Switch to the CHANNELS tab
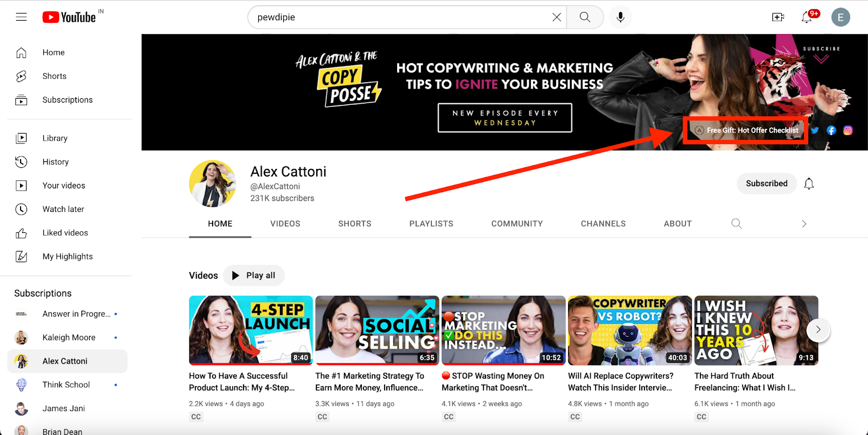This screenshot has width=868, height=435. 603,224
